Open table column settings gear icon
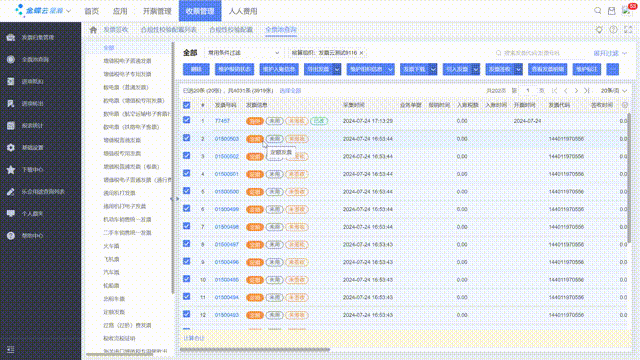Image resolution: width=640 pixels, height=360 pixels. (624, 105)
